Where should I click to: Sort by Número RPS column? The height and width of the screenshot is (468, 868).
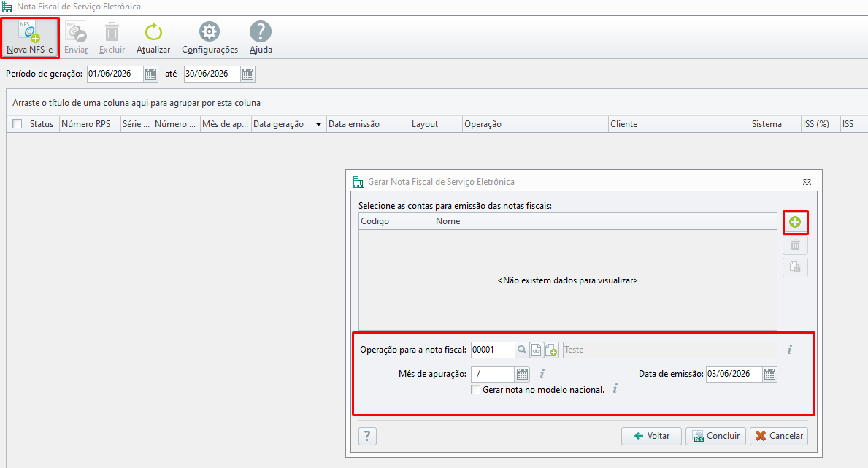[x=91, y=124]
